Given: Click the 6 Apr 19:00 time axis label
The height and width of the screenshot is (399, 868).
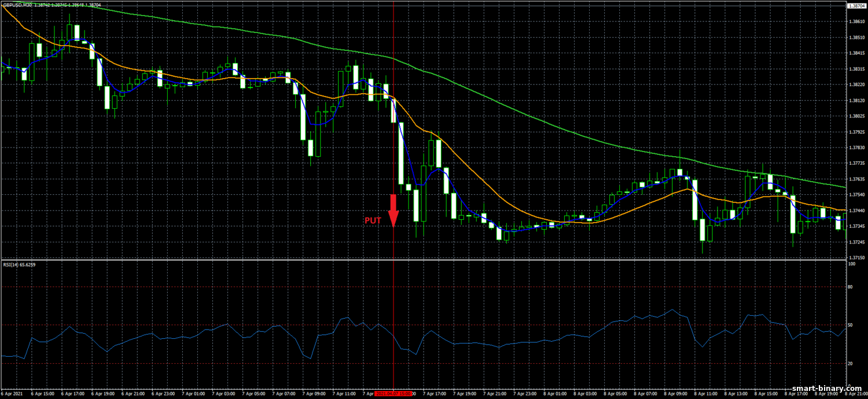Looking at the screenshot, I should 104,393.
